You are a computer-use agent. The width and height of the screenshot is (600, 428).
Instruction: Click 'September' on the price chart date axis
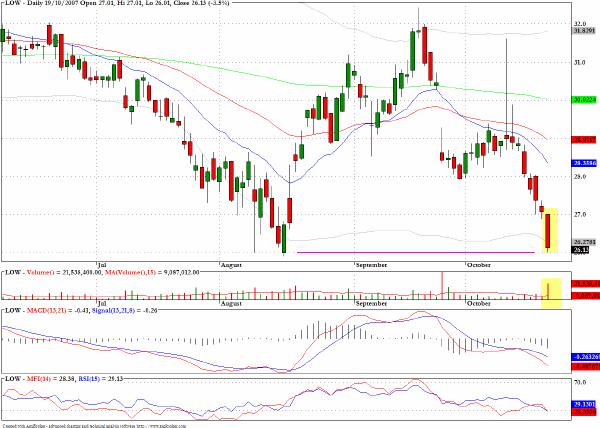[371, 265]
